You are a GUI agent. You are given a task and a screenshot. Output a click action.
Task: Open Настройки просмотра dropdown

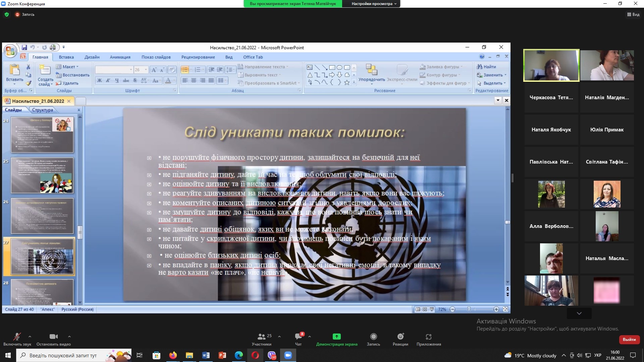374,4
